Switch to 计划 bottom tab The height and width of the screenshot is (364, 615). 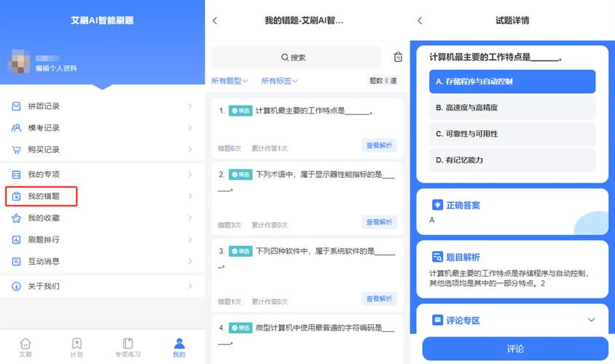pyautogui.click(x=77, y=347)
